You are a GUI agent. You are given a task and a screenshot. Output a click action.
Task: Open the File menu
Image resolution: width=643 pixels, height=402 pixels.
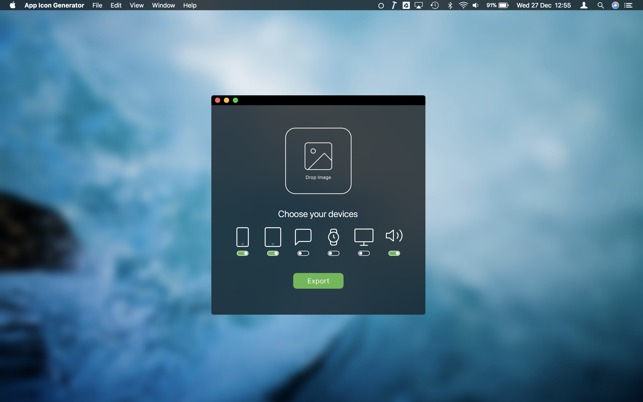(97, 5)
